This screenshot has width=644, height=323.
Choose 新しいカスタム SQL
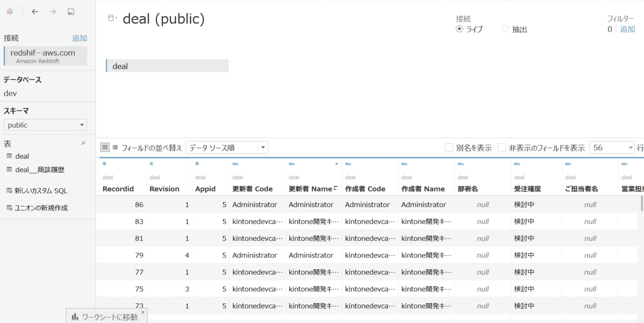point(41,190)
